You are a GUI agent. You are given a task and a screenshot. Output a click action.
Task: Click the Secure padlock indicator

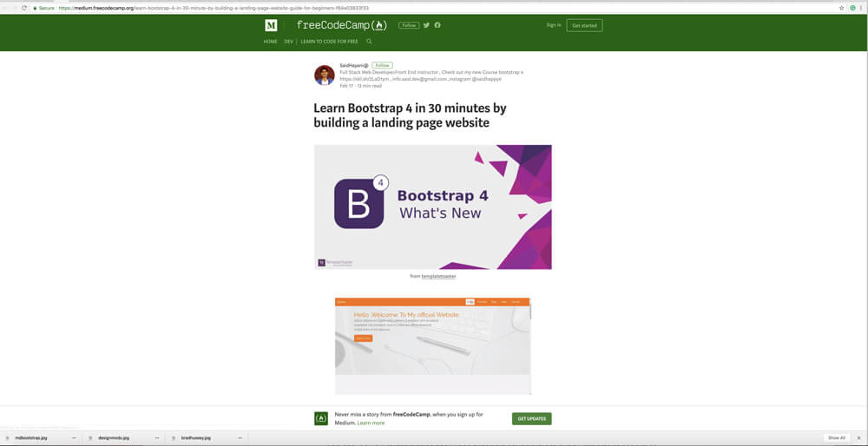click(x=43, y=9)
